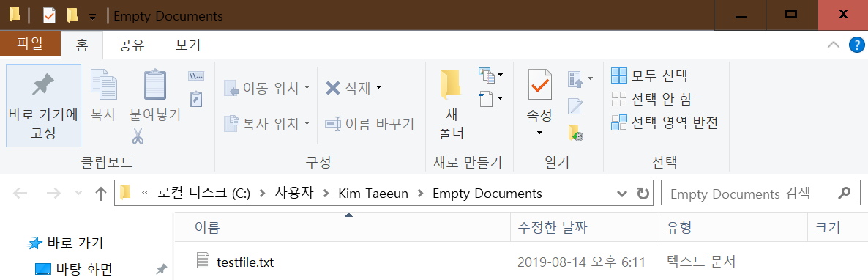Click the Properties (속성) checkmark icon
The image size is (868, 280).
[x=539, y=85]
